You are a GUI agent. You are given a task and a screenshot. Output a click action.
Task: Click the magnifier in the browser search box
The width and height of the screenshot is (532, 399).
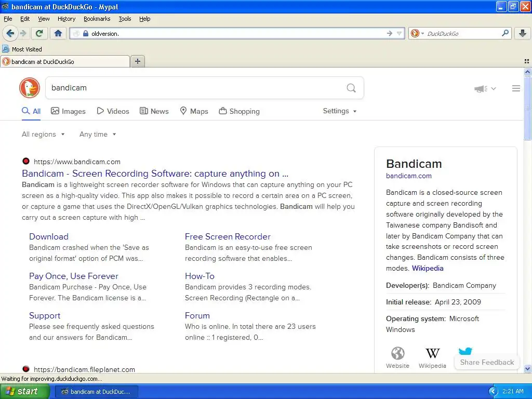point(505,33)
